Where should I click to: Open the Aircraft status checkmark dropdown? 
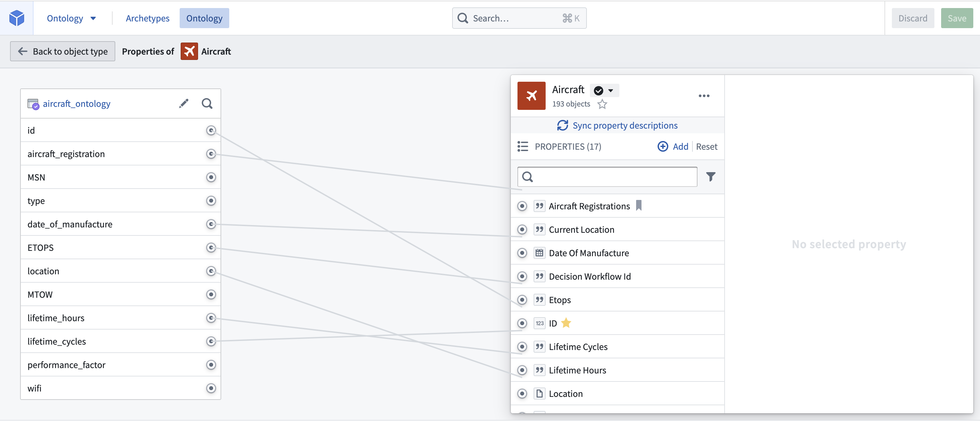[x=604, y=90]
